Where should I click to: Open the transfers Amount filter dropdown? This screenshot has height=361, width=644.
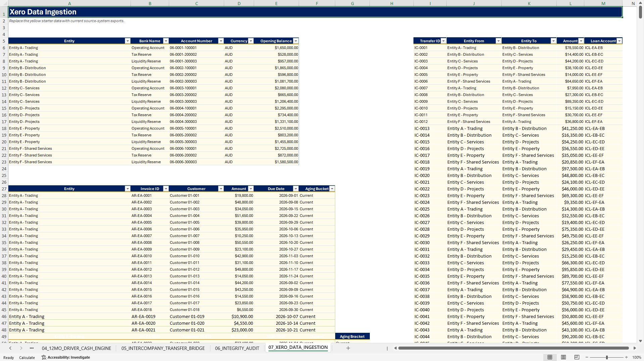pos(581,41)
